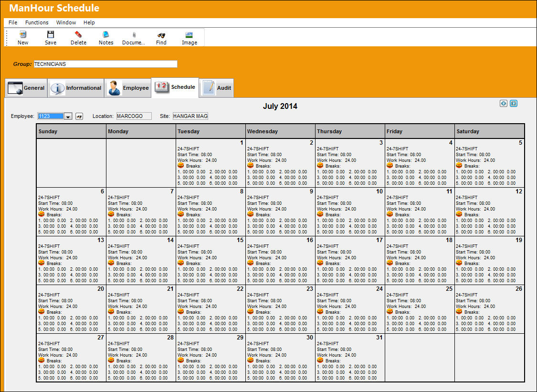
Task: Click 24-7SHIFT label on July 26
Action: coord(466,295)
